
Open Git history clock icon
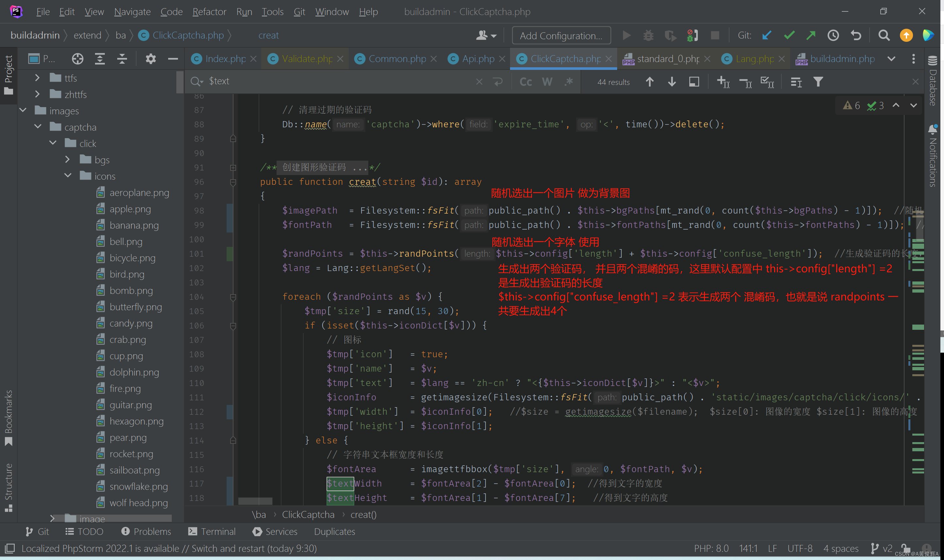[x=833, y=36]
